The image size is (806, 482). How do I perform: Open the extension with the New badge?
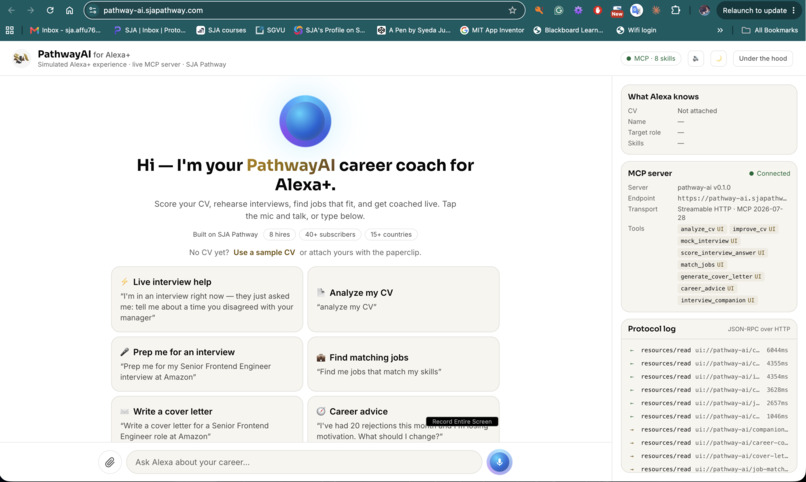click(x=617, y=11)
